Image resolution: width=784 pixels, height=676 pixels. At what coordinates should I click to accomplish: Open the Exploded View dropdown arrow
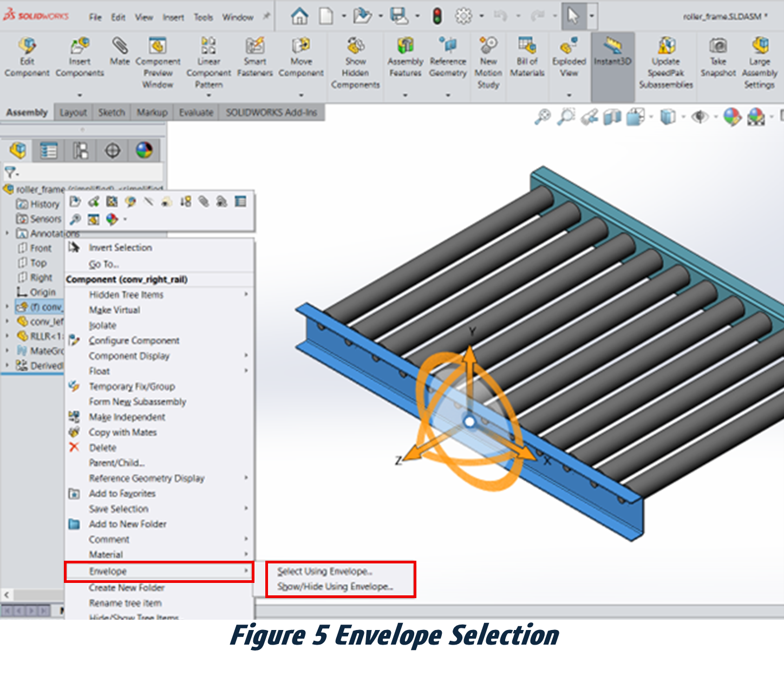click(569, 95)
